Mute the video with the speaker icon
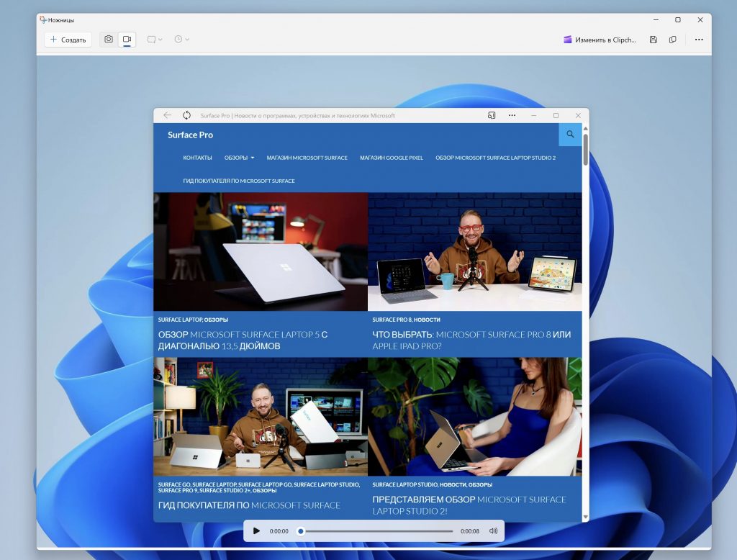The image size is (737, 560). (x=493, y=531)
